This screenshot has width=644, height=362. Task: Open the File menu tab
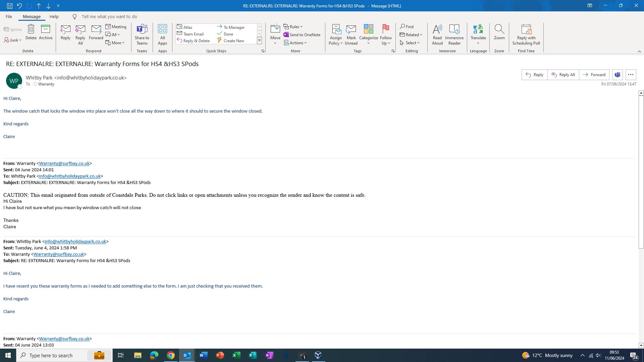(x=9, y=17)
